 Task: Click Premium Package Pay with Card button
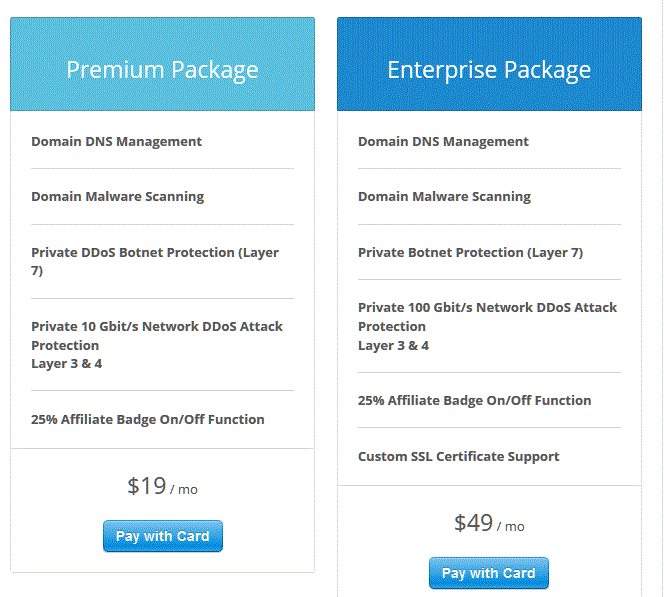[x=162, y=536]
